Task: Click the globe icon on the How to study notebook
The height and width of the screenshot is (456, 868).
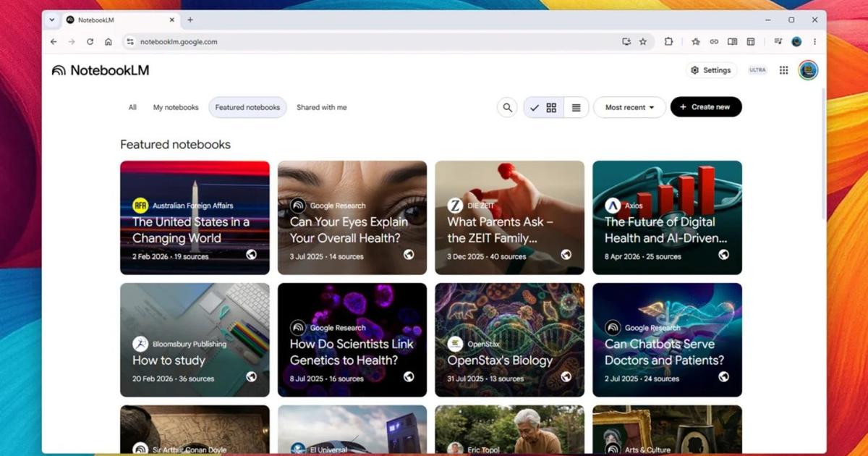Action: [251, 376]
